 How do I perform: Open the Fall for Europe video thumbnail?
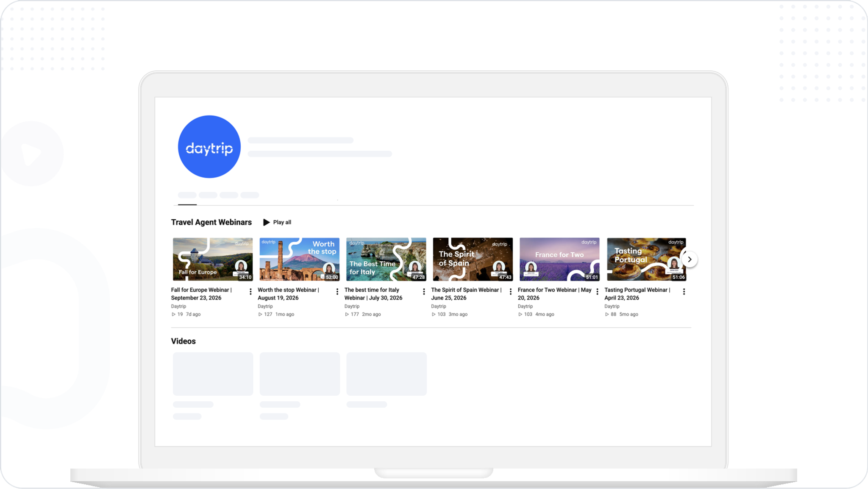pos(213,259)
